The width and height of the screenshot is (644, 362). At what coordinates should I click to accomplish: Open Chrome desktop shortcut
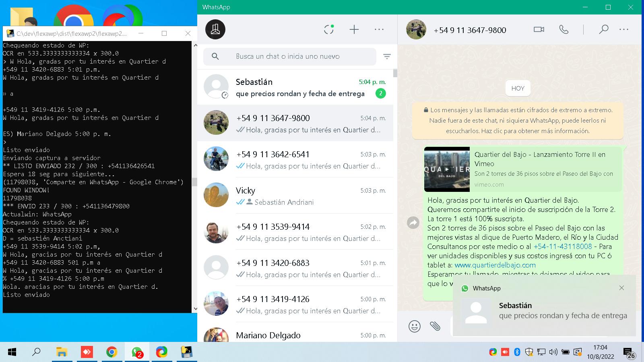pyautogui.click(x=74, y=15)
